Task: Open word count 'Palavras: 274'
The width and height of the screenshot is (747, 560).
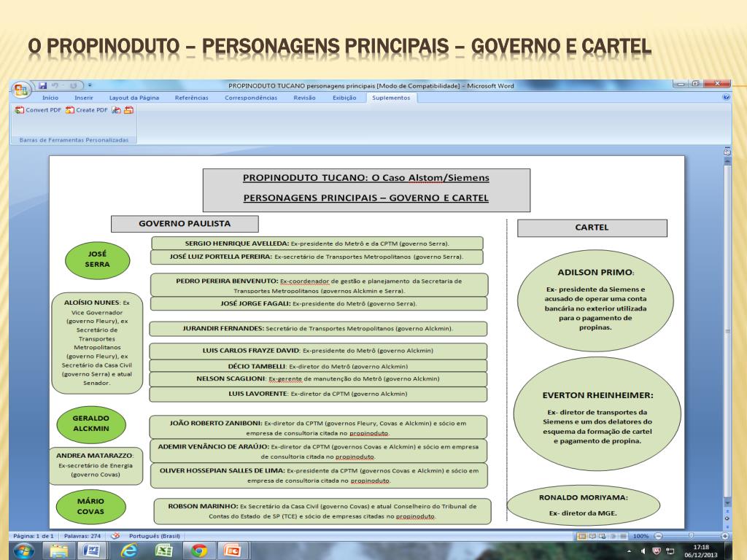Action: tap(82, 536)
